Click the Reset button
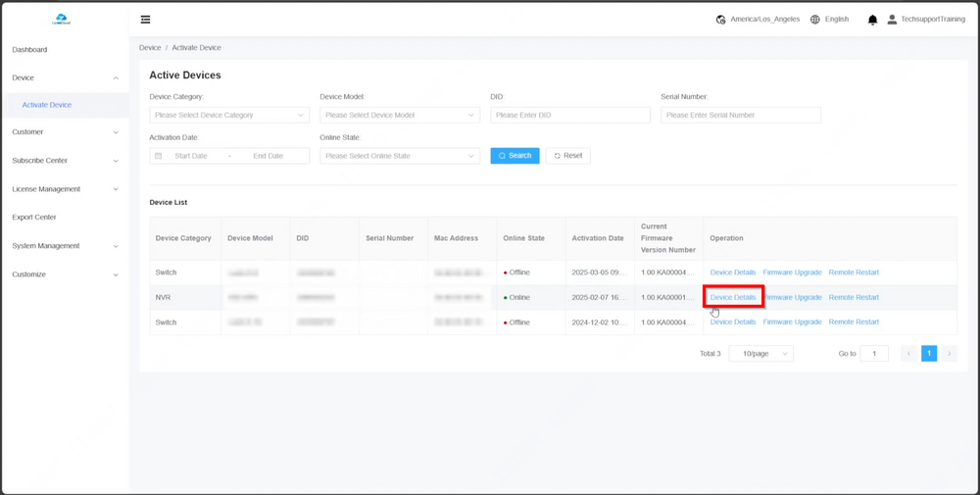Image resolution: width=980 pixels, height=495 pixels. point(567,156)
